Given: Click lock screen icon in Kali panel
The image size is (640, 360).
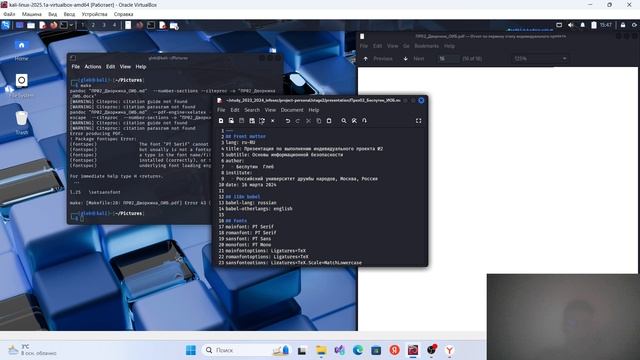Looking at the screenshot, I should coord(623,25).
